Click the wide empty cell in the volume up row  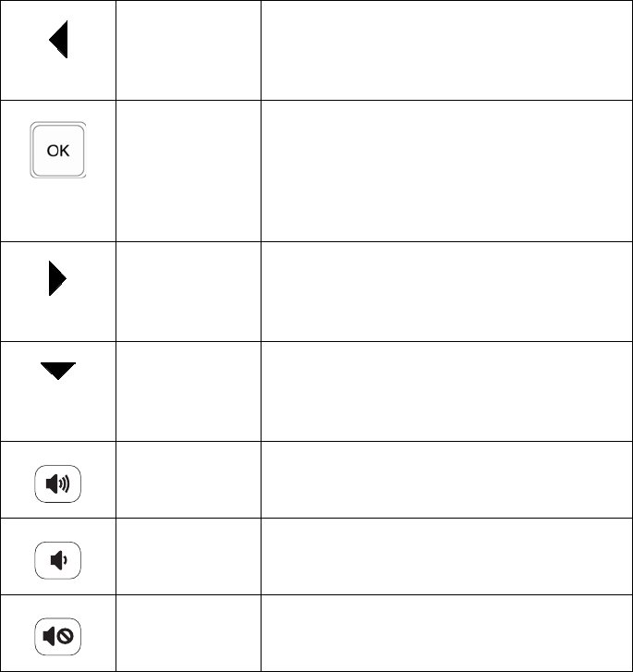tap(447, 480)
